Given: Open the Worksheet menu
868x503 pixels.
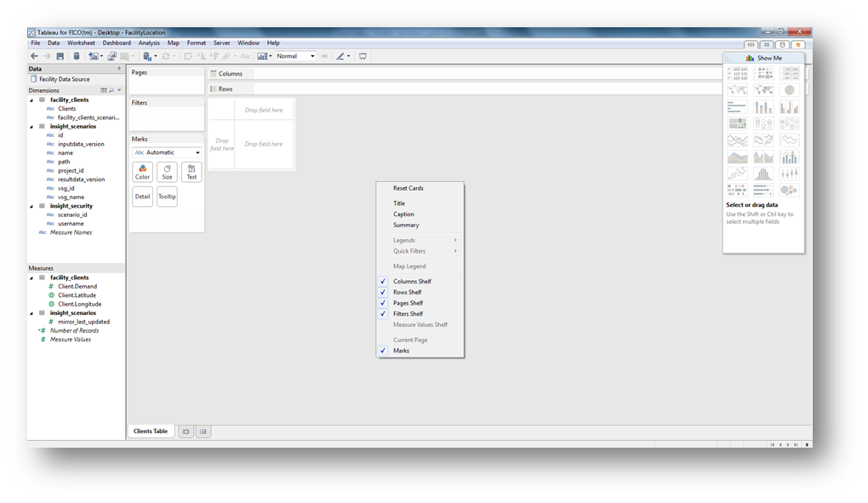Looking at the screenshot, I should point(81,43).
